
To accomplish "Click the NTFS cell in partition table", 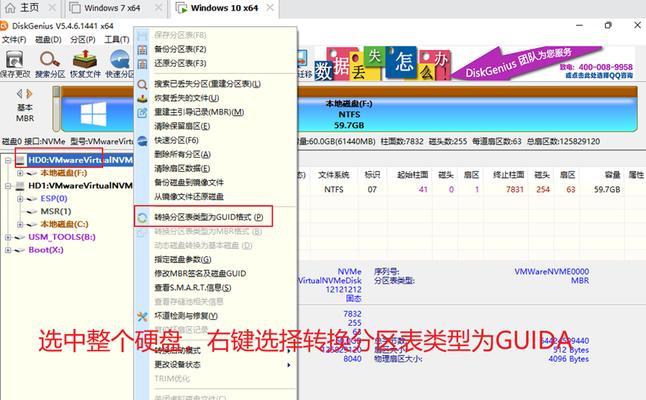I will [334, 190].
